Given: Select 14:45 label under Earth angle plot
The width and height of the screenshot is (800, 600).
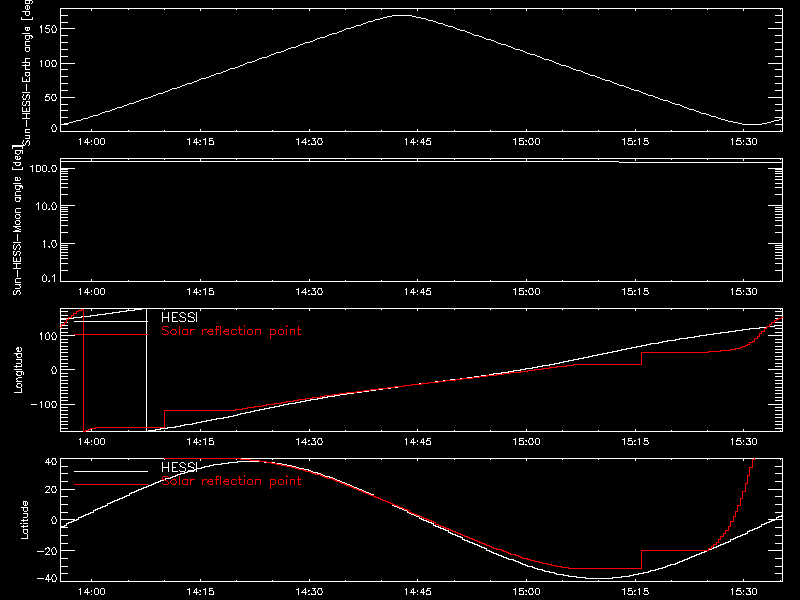Looking at the screenshot, I should [418, 142].
